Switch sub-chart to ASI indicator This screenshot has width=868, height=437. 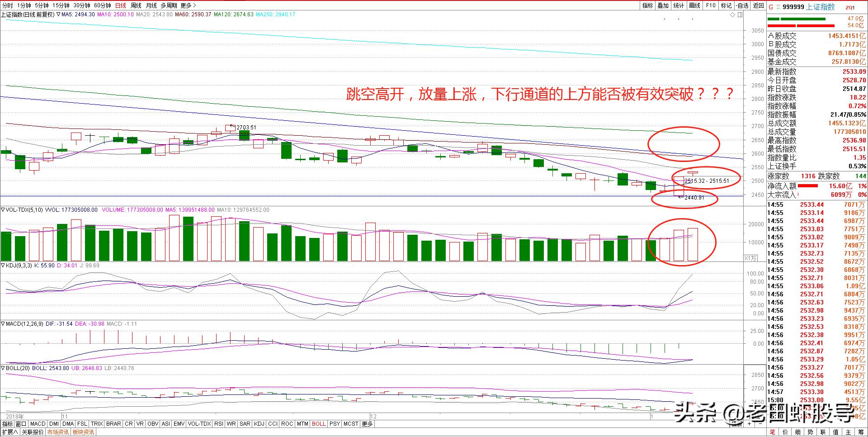[166, 424]
